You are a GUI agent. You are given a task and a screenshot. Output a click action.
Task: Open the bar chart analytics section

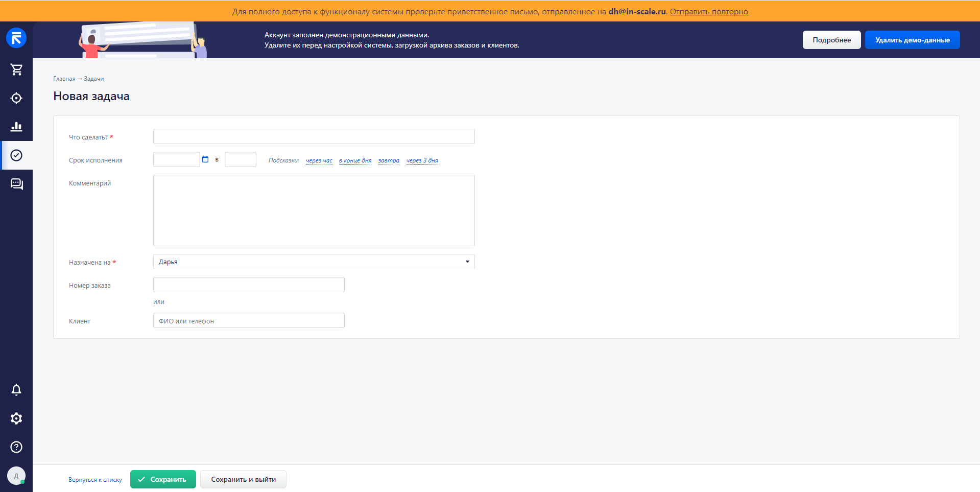(16, 127)
